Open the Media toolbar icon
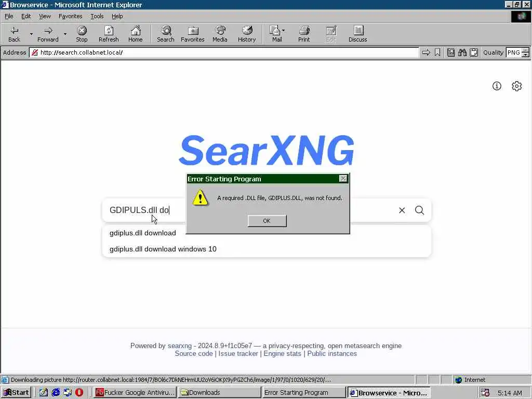Image resolution: width=532 pixels, height=399 pixels. 220,34
